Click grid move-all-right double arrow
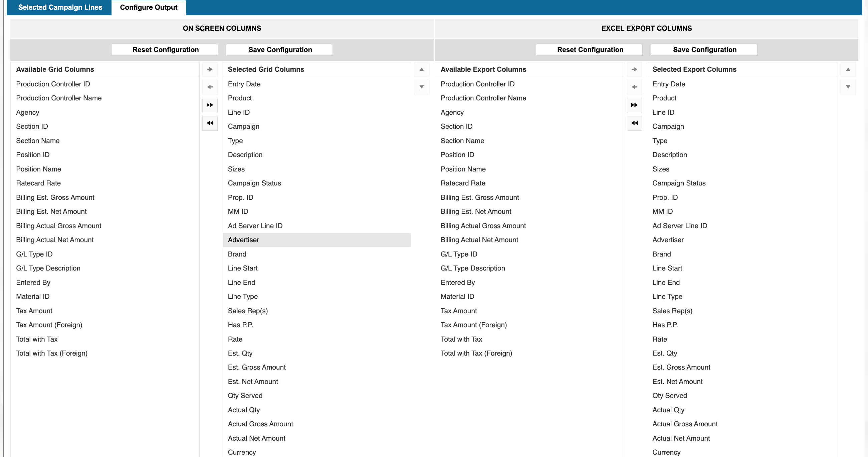Screen dimensions: 868x457 (x=210, y=105)
